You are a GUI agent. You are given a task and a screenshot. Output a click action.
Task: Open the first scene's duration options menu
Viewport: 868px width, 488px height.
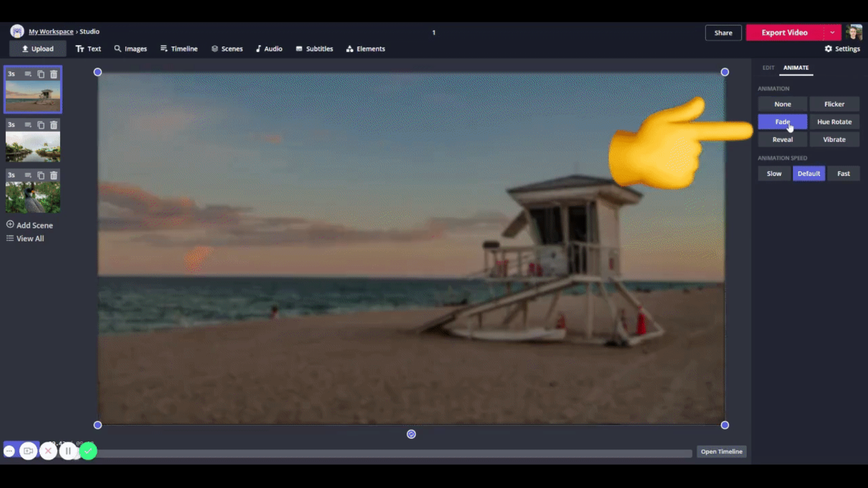click(x=28, y=75)
